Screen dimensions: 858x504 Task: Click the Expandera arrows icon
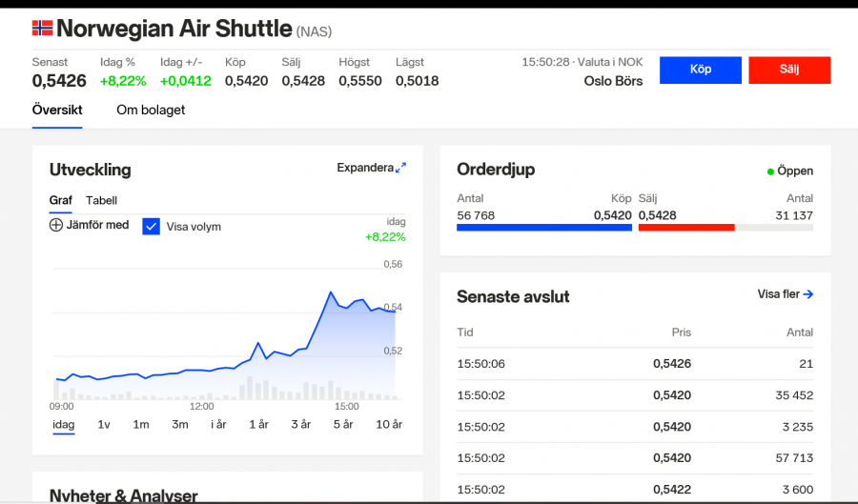(401, 168)
